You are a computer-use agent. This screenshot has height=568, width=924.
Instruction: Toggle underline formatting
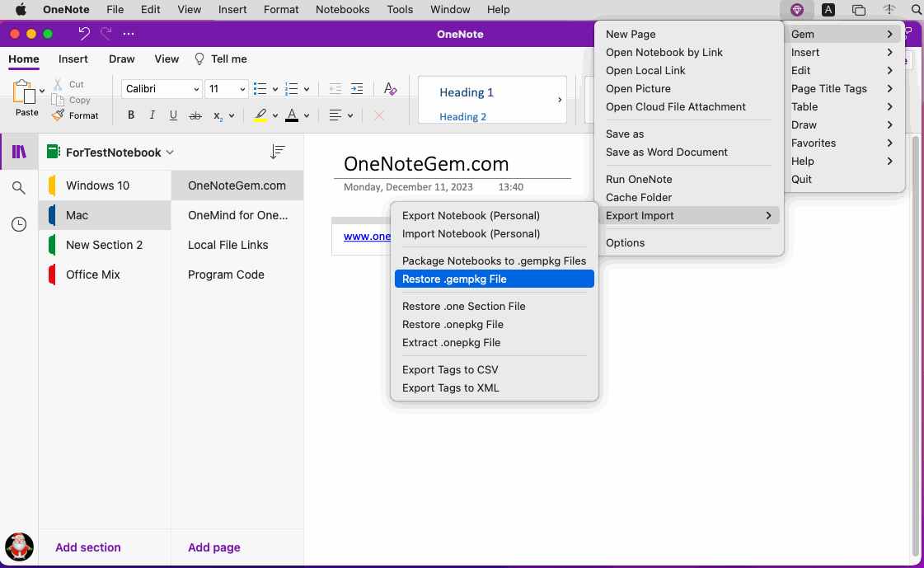(173, 115)
